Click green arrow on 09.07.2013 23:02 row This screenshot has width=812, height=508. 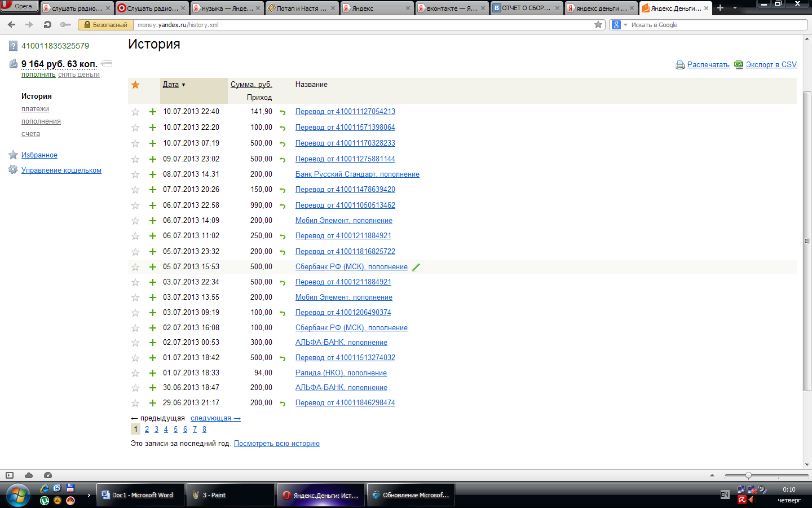(x=283, y=160)
